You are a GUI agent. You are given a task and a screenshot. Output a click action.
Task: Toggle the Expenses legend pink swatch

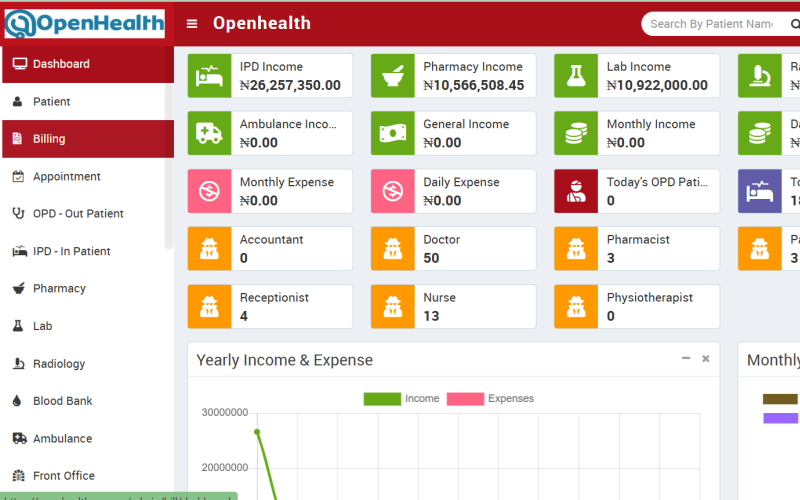465,398
